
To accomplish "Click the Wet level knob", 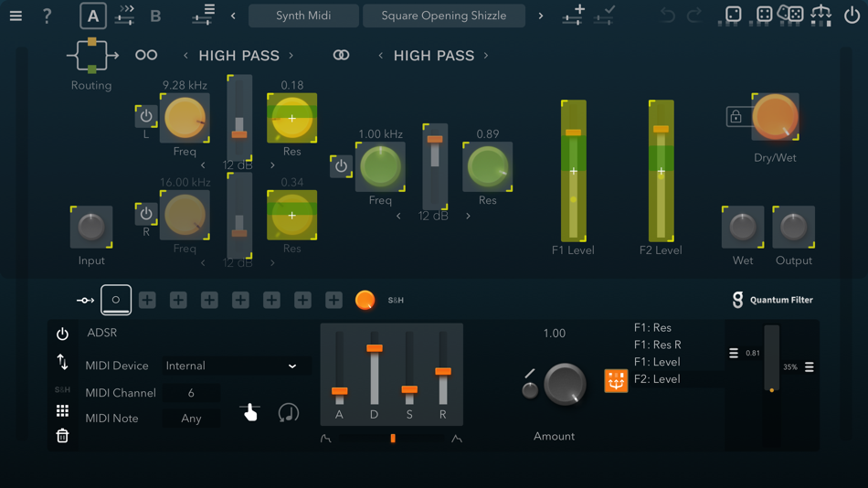I will [x=743, y=227].
